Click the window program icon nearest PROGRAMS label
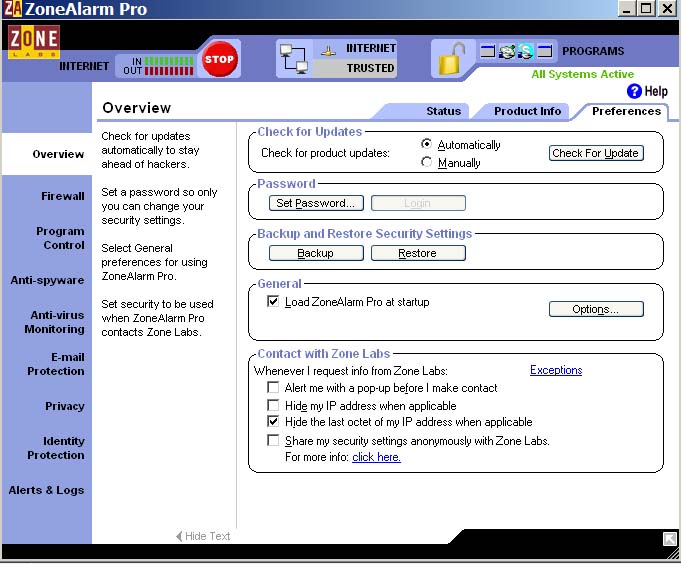This screenshot has width=681, height=564. click(x=545, y=51)
